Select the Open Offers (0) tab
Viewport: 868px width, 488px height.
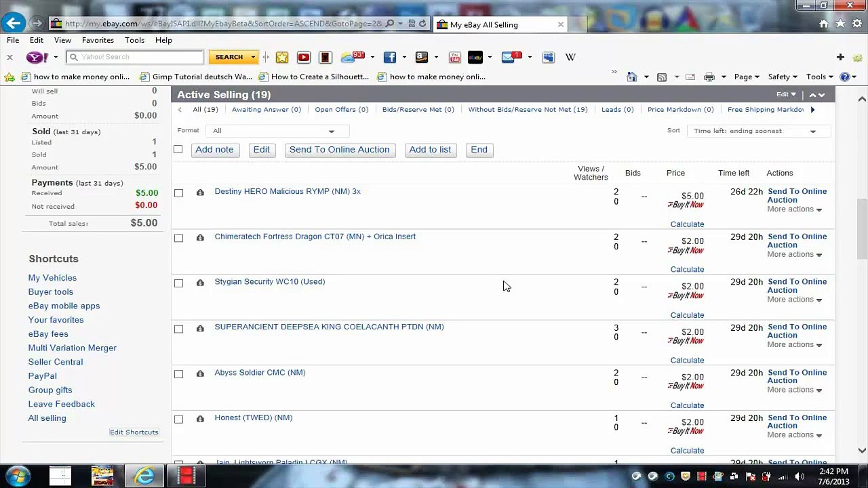point(341,109)
